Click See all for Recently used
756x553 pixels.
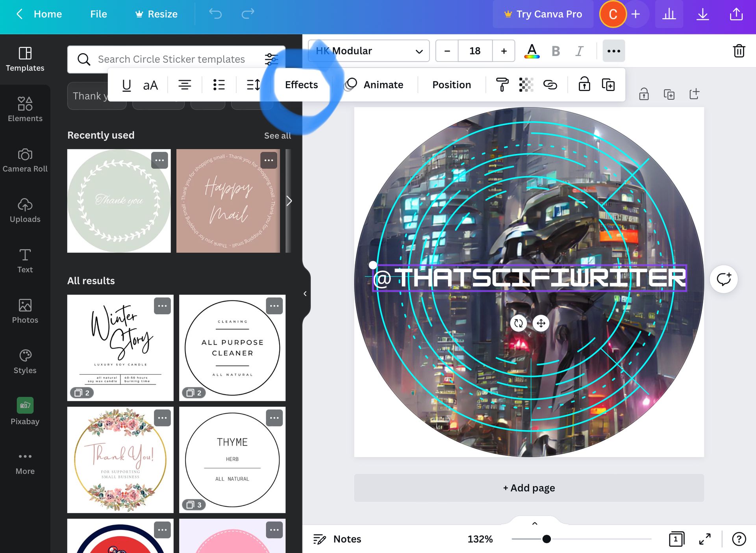click(277, 135)
